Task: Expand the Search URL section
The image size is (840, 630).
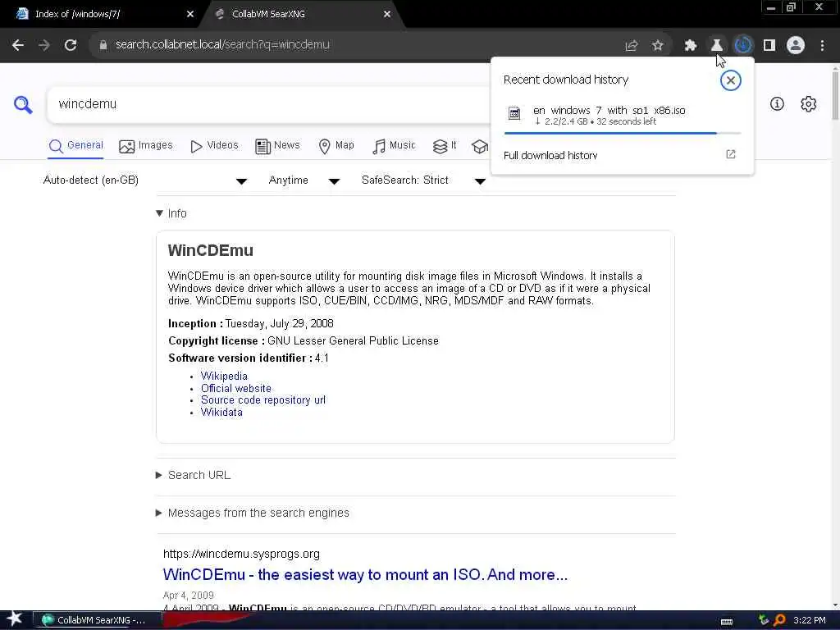Action: (x=193, y=475)
